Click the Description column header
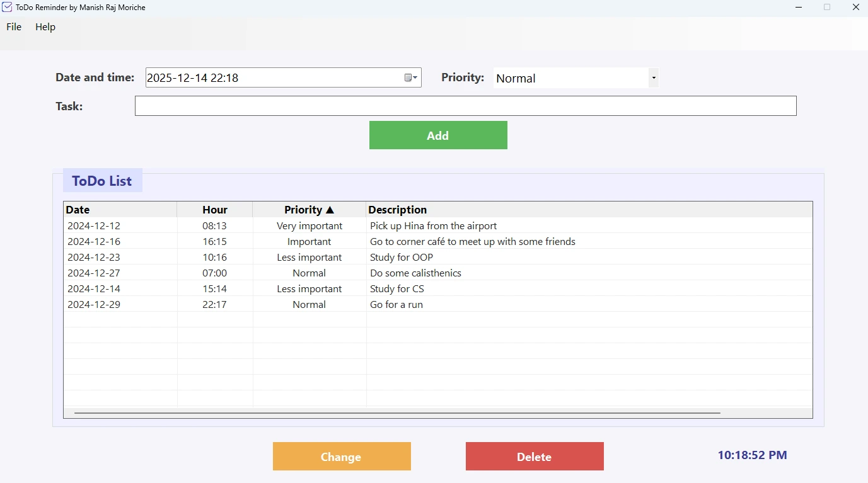The height and width of the screenshot is (483, 868). (x=398, y=209)
